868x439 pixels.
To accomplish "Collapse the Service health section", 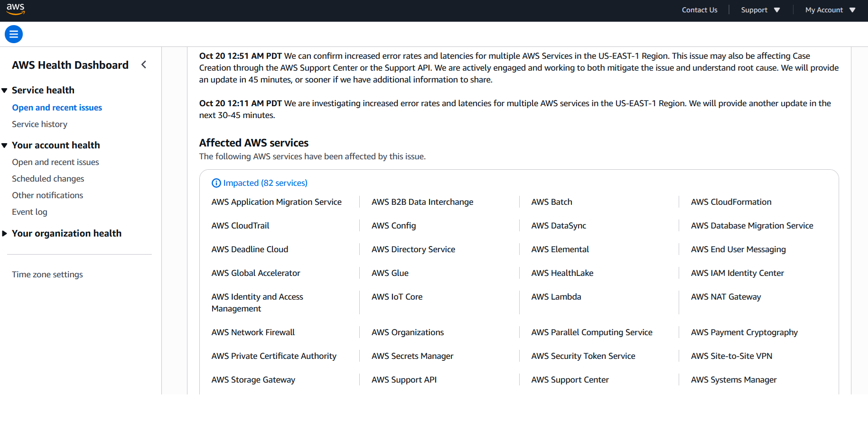I will tap(5, 91).
